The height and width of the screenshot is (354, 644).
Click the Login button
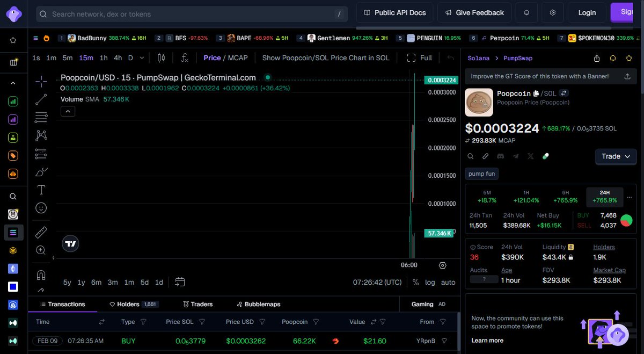click(x=587, y=12)
